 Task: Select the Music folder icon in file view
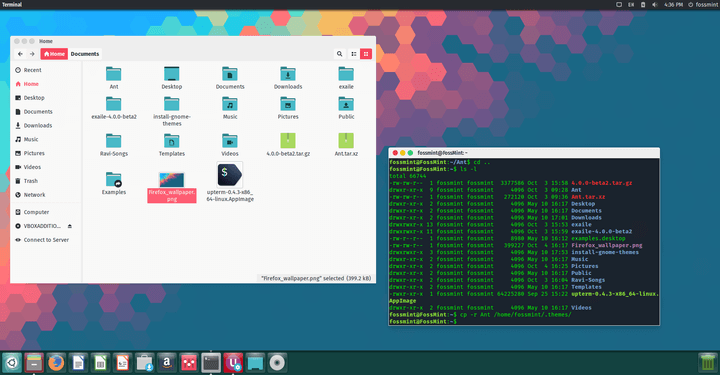click(230, 105)
